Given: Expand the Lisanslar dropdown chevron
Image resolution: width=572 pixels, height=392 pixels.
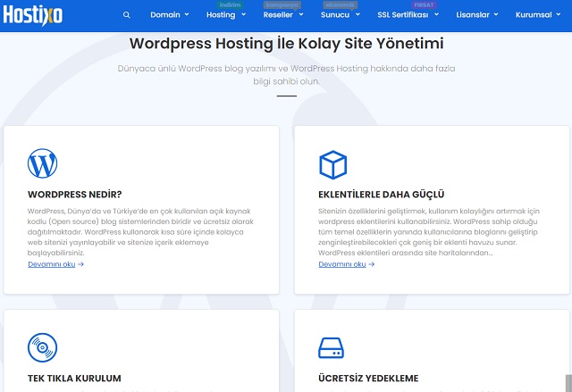Looking at the screenshot, I should click(496, 14).
